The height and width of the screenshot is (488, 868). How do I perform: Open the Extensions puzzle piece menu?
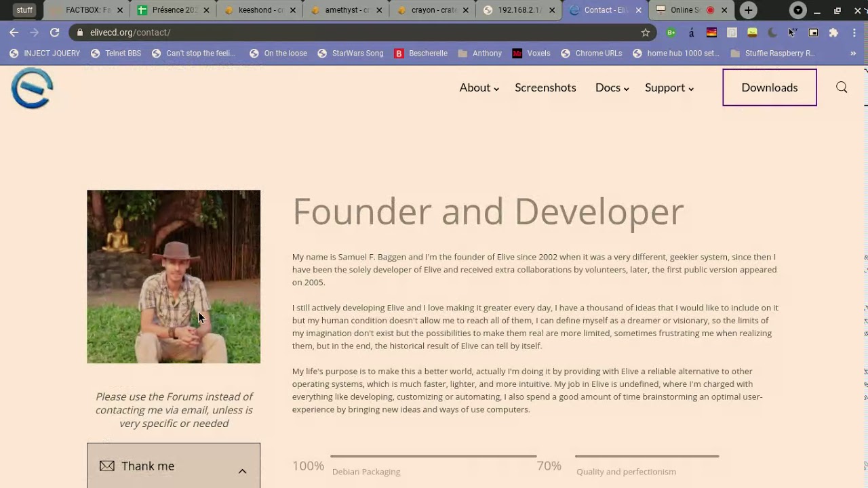pyautogui.click(x=833, y=33)
